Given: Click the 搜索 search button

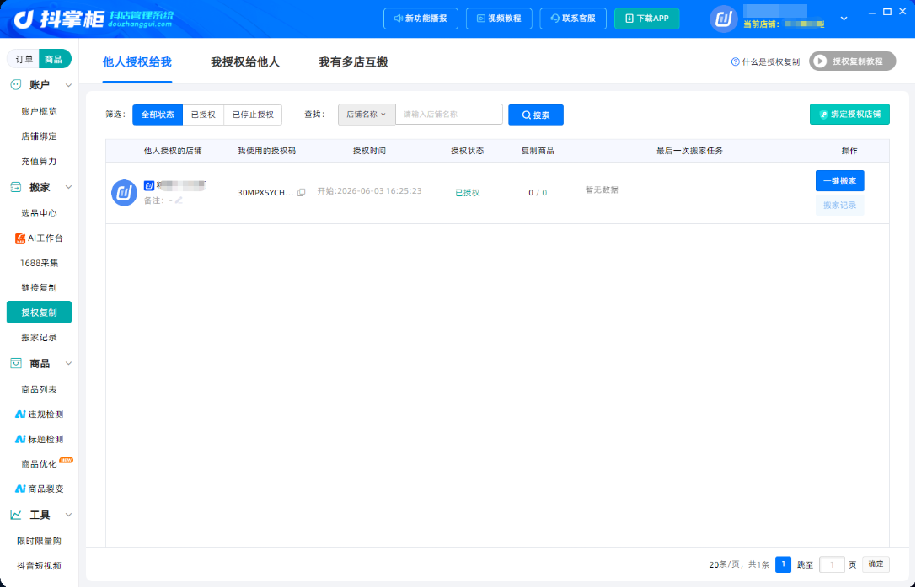Looking at the screenshot, I should (536, 115).
